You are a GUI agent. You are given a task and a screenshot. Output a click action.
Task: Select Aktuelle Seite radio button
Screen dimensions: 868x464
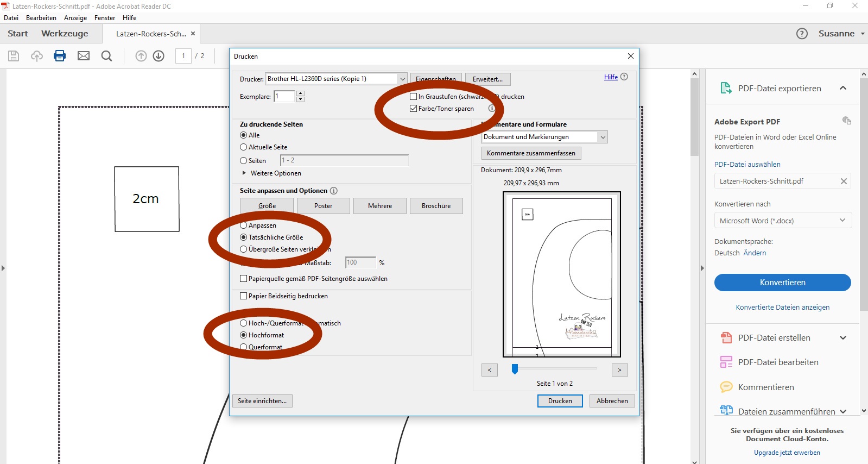[x=243, y=147]
